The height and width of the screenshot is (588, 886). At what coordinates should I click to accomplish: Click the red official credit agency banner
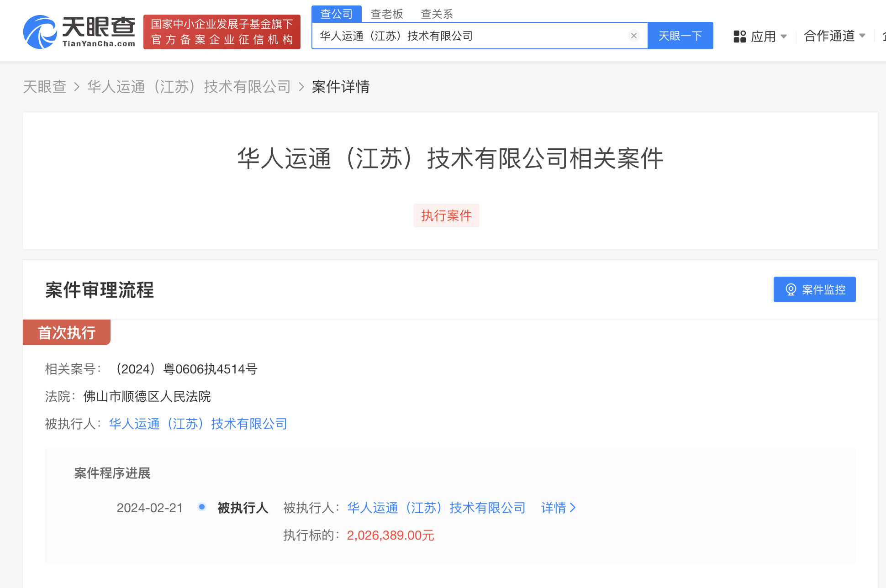(222, 32)
